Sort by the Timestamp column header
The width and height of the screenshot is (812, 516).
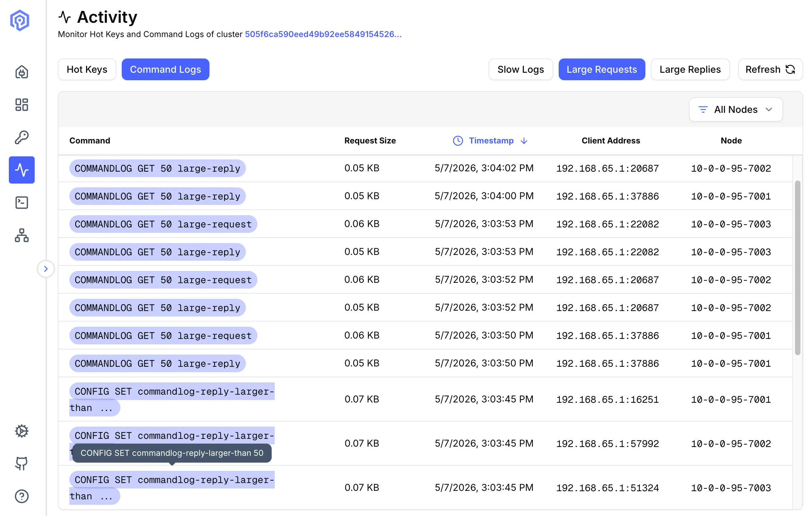[491, 141]
